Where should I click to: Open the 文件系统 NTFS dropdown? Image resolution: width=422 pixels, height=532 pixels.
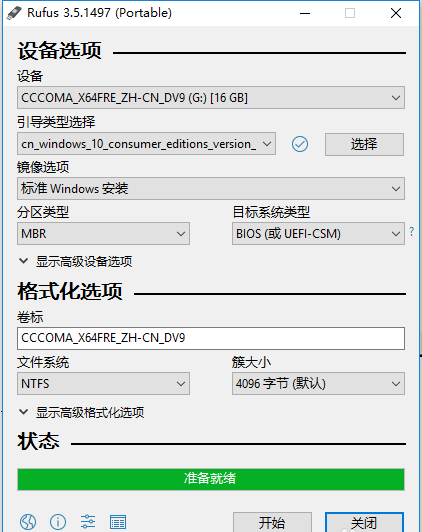(x=103, y=383)
